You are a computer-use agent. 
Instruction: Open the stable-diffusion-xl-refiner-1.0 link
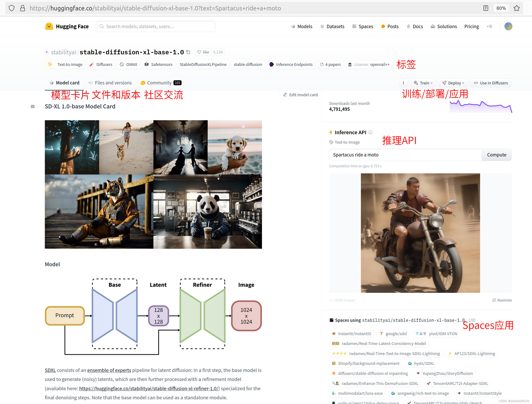[148, 388]
